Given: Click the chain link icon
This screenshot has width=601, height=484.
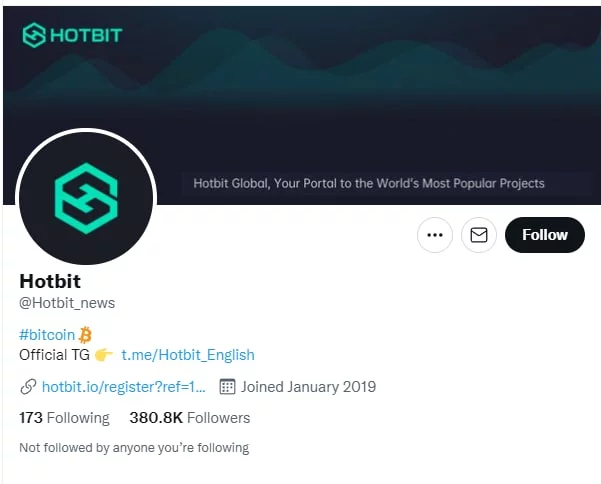Looking at the screenshot, I should tap(28, 386).
